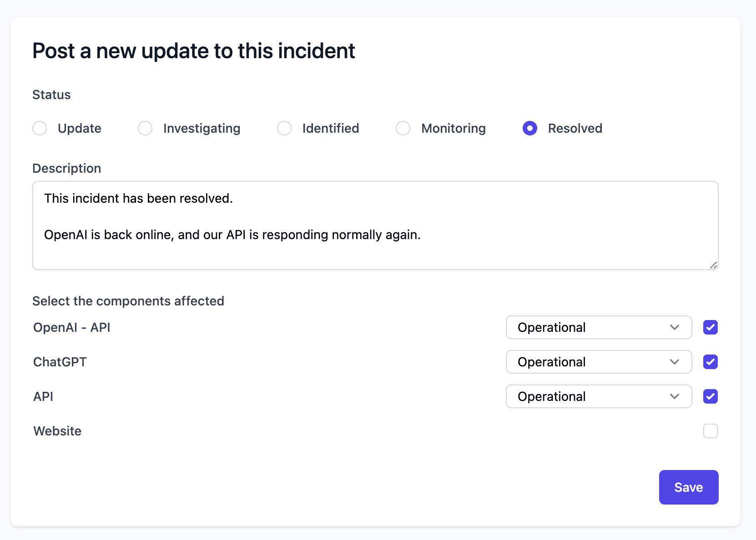Click the chevron icon on the API dropdown
The width and height of the screenshot is (756, 540).
click(x=675, y=396)
